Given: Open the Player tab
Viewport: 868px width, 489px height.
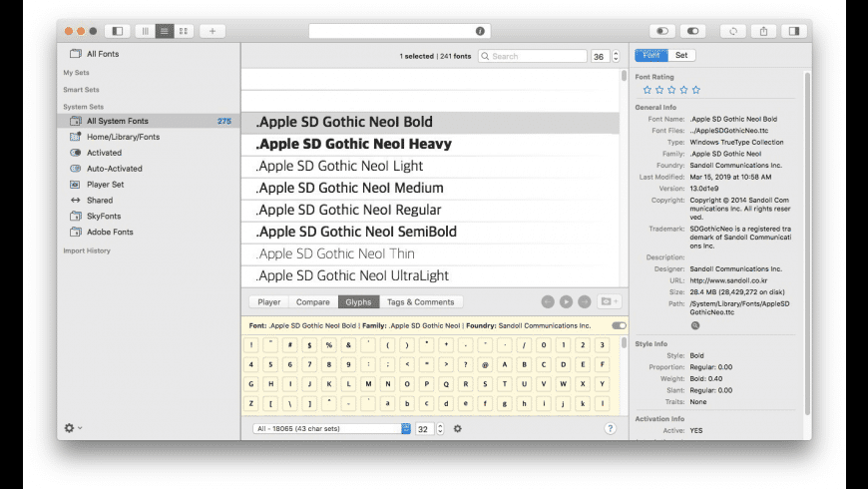Looking at the screenshot, I should pos(269,301).
